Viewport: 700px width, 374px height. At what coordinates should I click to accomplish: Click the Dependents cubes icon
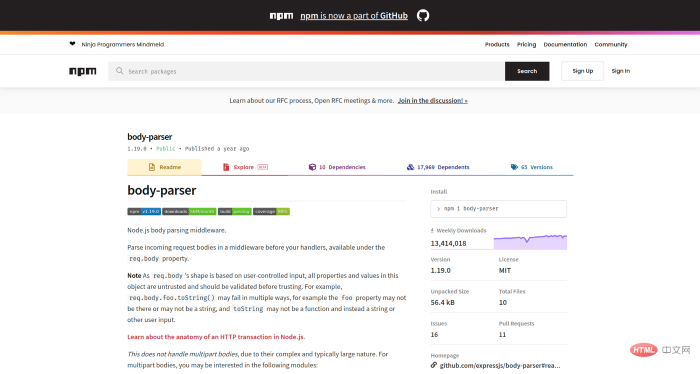point(410,167)
